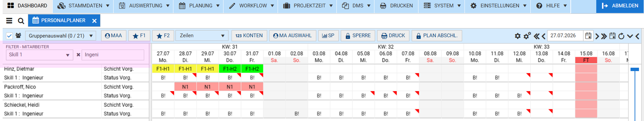Viewport: 644px width, 121px height.
Task: Click the magnifier search icon
Action: point(21,21)
